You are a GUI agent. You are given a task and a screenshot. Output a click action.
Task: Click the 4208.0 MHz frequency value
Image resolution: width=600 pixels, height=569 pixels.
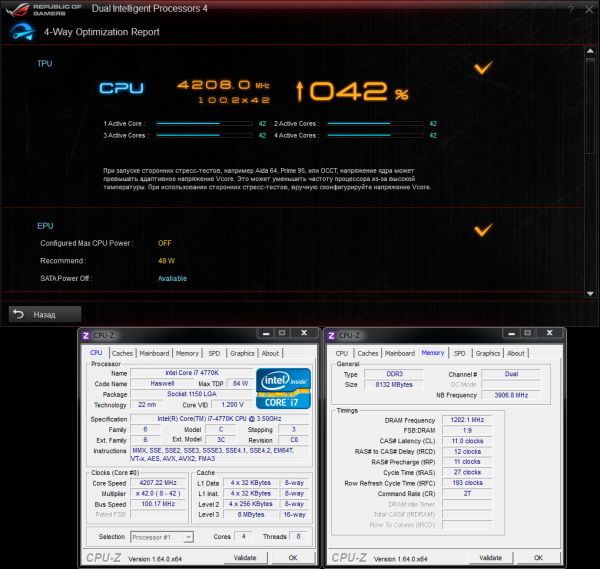point(223,85)
